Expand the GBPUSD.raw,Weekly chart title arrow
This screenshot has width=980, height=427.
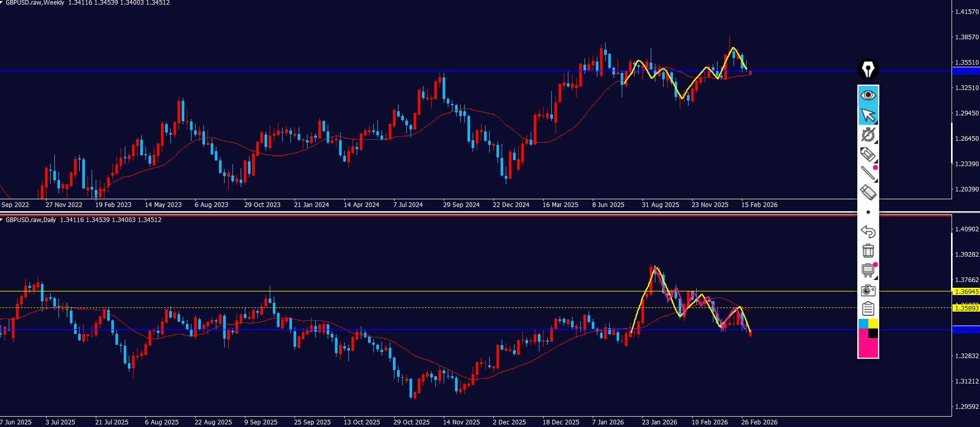pyautogui.click(x=2, y=3)
